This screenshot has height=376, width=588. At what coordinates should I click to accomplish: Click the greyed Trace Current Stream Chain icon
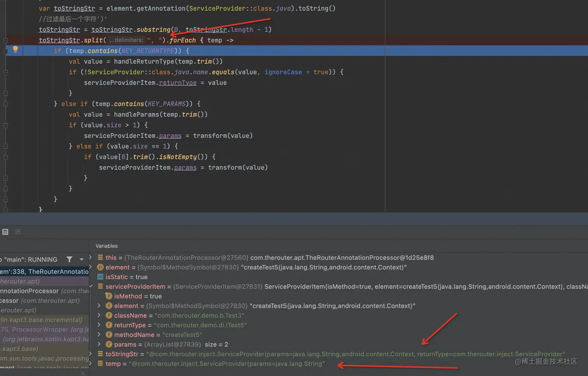[18, 232]
